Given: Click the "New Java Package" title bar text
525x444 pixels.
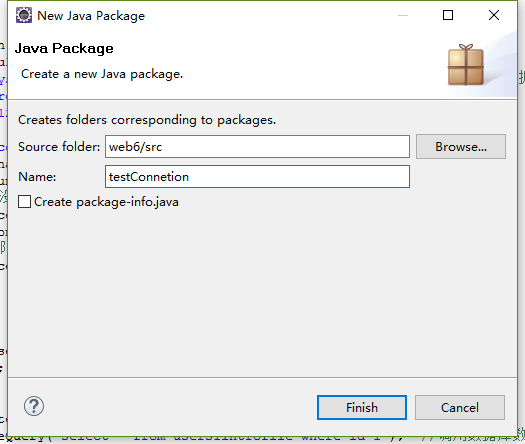Looking at the screenshot, I should [91, 16].
